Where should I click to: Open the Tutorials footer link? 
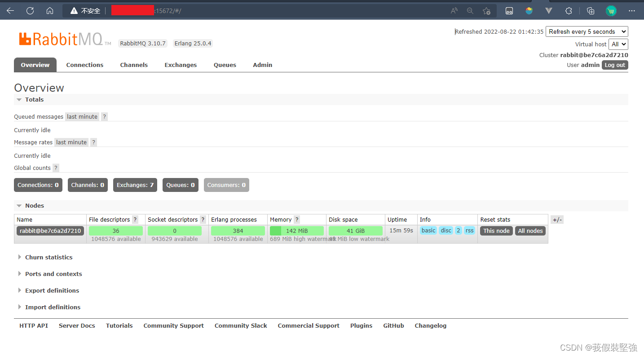pos(119,325)
